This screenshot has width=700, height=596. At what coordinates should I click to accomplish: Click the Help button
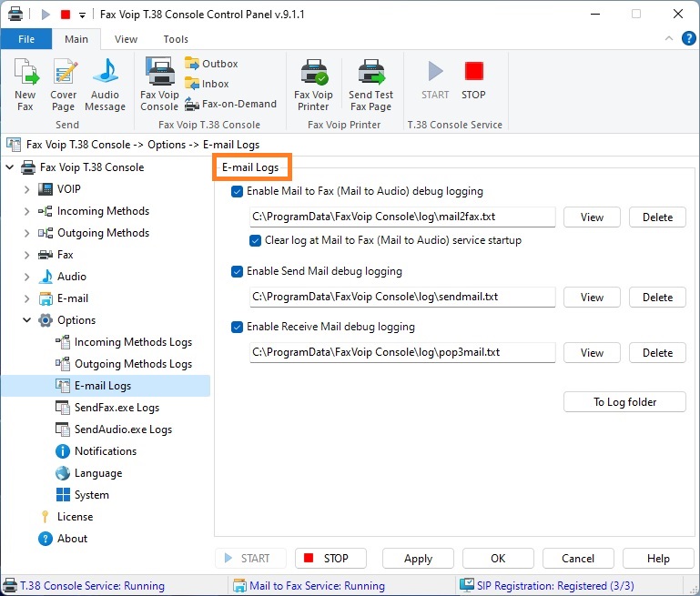pos(658,559)
